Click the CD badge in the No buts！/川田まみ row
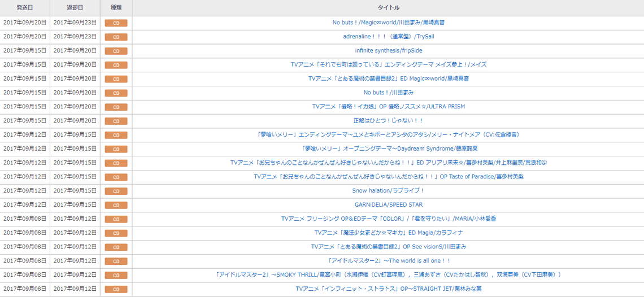The width and height of the screenshot is (644, 297). click(116, 93)
